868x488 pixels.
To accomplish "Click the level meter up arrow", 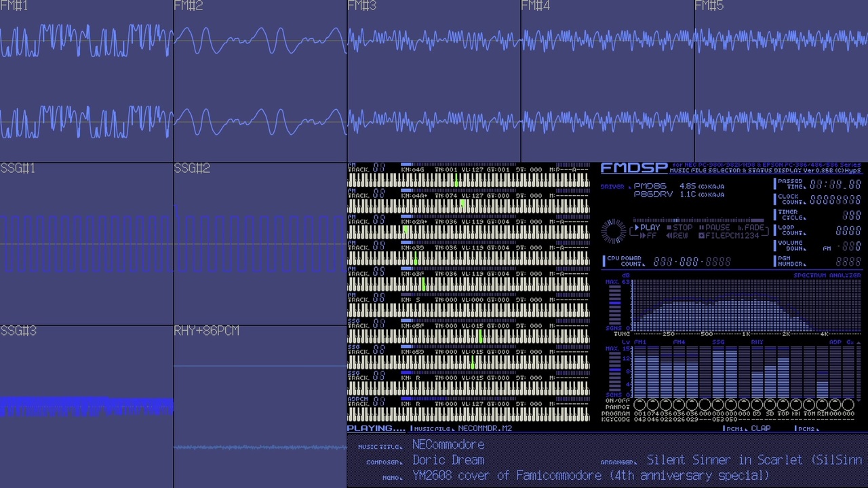I will [859, 343].
